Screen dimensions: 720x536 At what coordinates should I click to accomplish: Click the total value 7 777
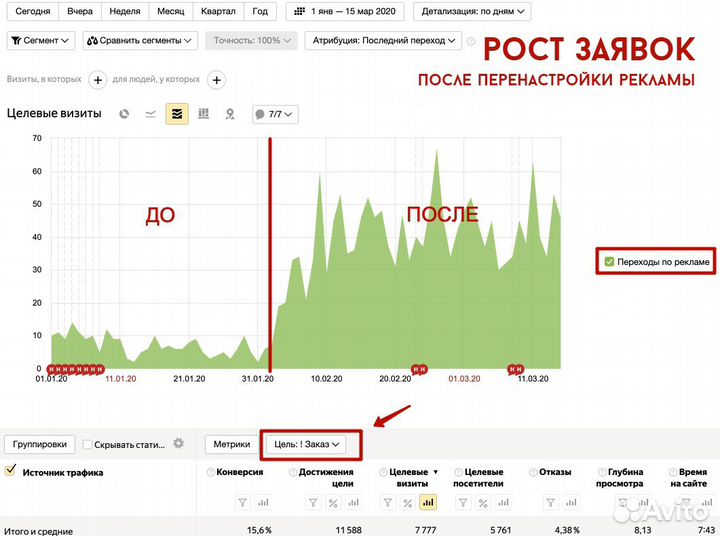[426, 530]
